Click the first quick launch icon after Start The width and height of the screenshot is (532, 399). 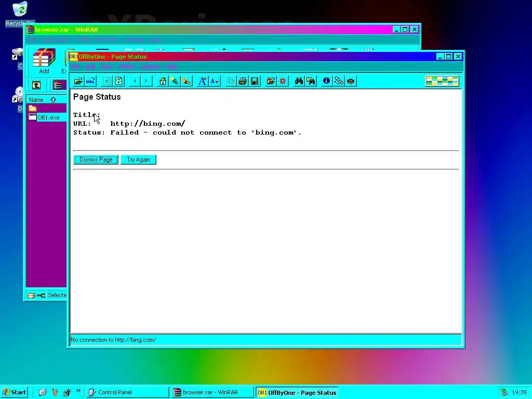pos(43,392)
